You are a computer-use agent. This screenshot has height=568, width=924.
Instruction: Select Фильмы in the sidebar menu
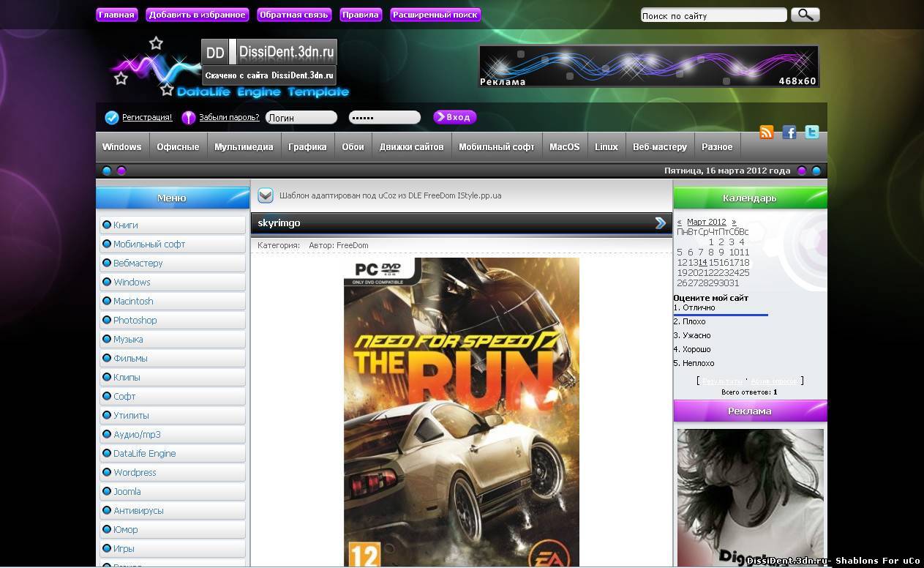173,358
